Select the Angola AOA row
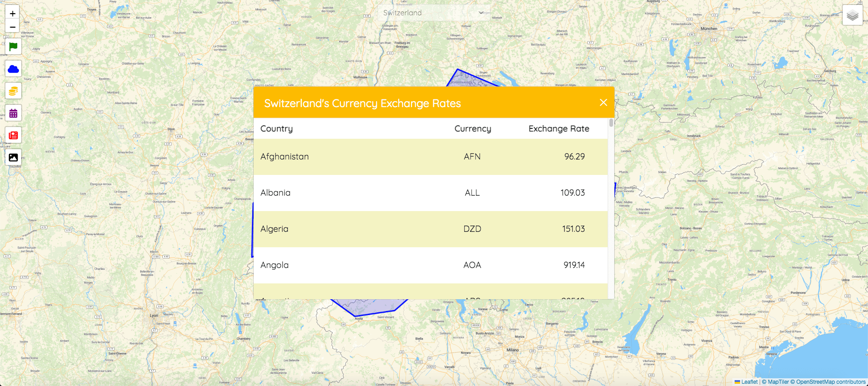 pyautogui.click(x=430, y=265)
